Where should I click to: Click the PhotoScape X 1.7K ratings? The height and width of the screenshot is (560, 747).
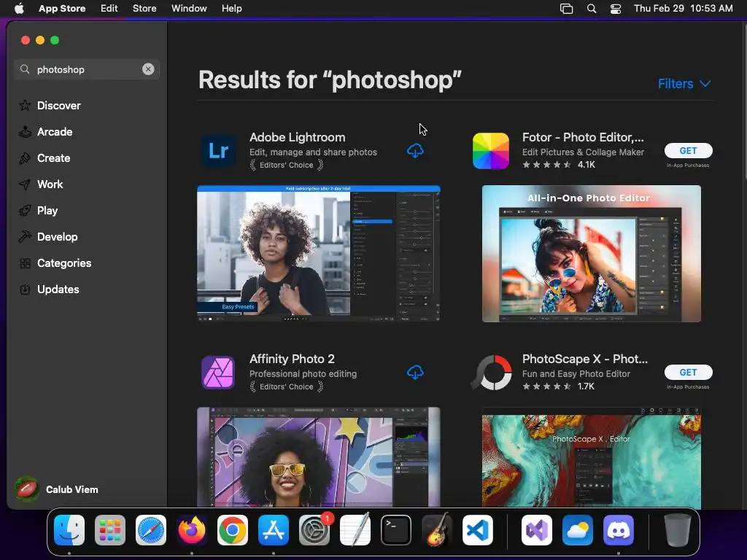pos(558,386)
